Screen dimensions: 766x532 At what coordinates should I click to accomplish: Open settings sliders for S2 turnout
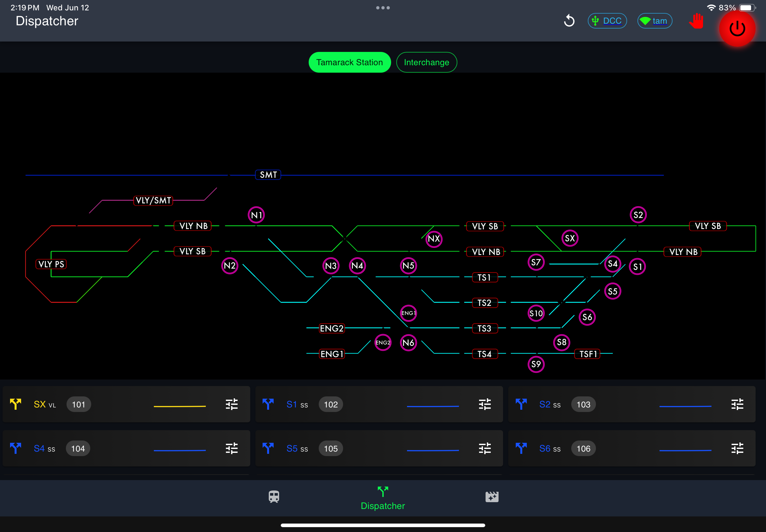[737, 404]
